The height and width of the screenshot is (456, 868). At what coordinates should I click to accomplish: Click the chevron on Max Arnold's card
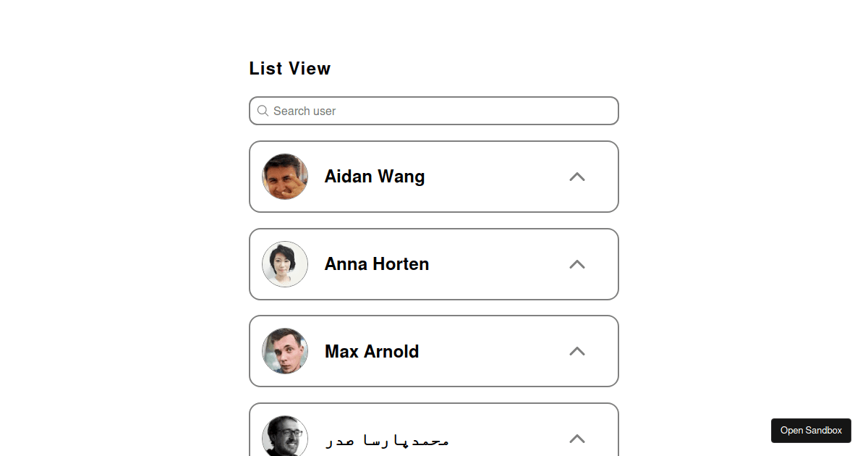pyautogui.click(x=576, y=351)
